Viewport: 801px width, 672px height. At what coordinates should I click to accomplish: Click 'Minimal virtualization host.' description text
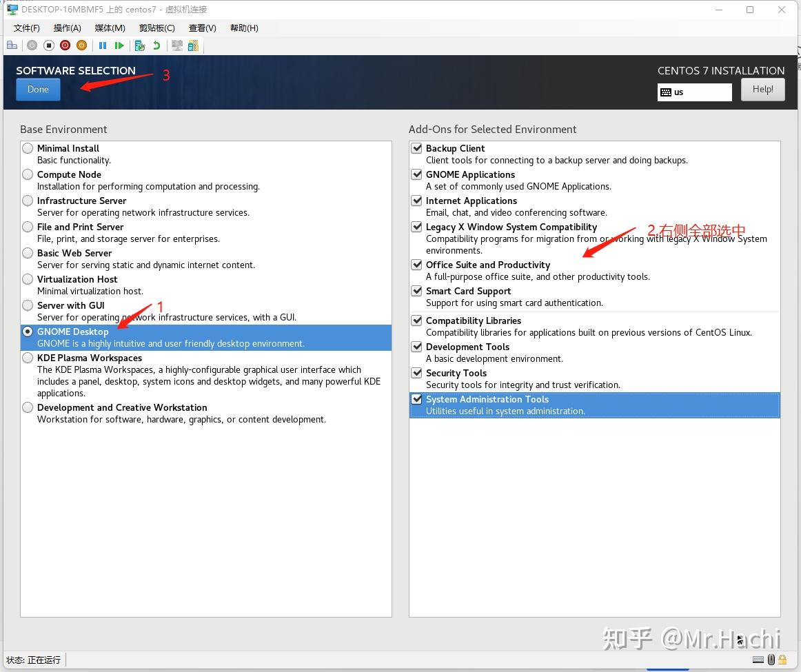(x=90, y=291)
